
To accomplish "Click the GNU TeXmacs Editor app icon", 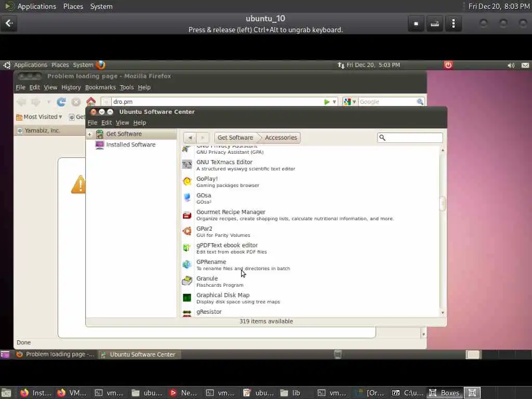I will coord(187,165).
